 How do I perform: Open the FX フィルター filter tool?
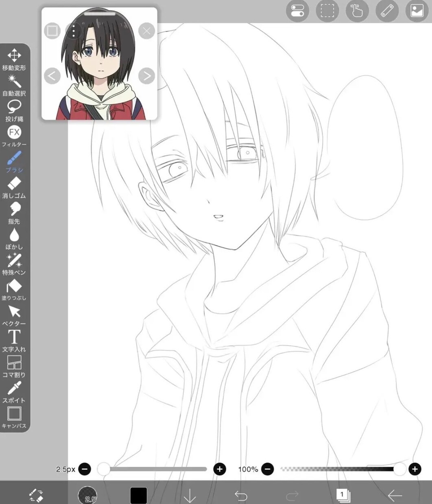point(14,136)
